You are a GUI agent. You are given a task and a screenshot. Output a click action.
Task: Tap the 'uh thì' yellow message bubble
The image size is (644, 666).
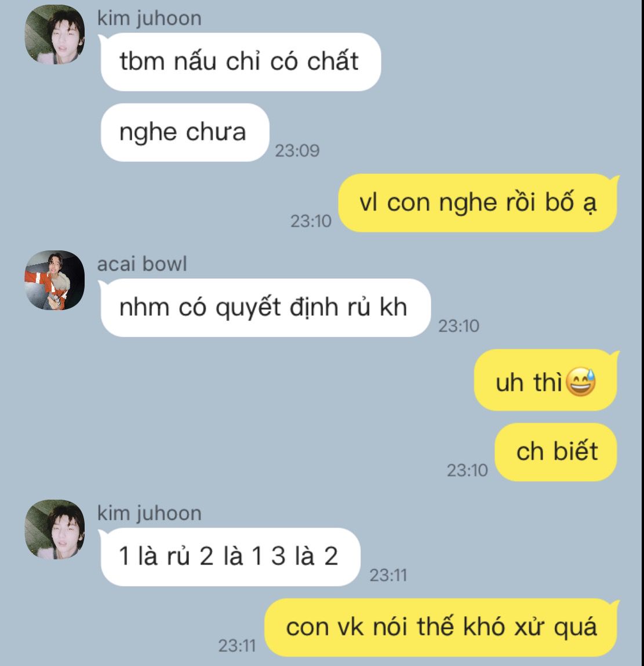tap(545, 381)
